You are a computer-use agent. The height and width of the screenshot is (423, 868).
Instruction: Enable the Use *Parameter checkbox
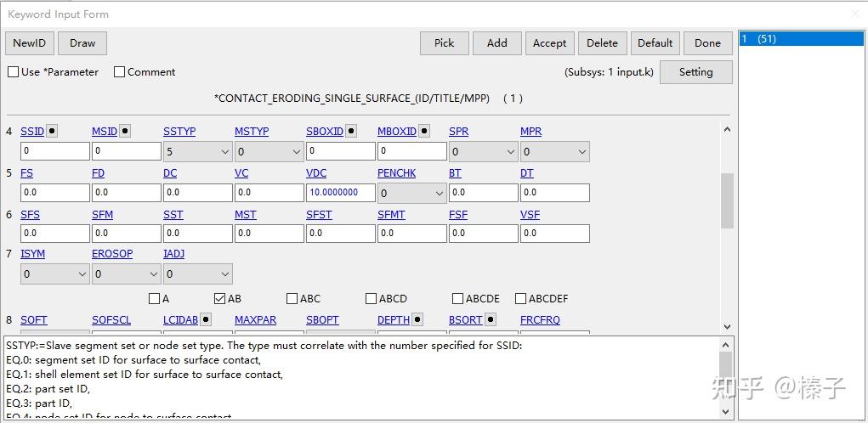(14, 72)
